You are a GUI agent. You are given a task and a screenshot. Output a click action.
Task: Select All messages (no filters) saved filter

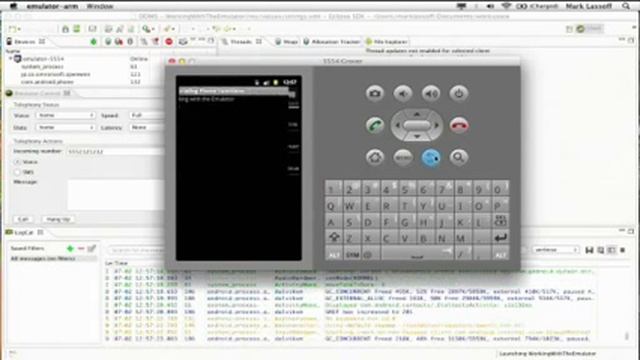click(x=52, y=258)
